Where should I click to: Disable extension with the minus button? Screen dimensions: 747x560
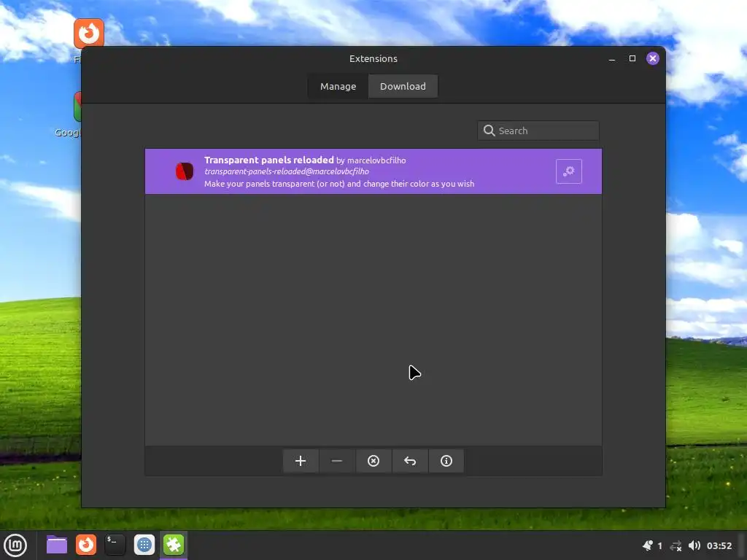point(337,461)
